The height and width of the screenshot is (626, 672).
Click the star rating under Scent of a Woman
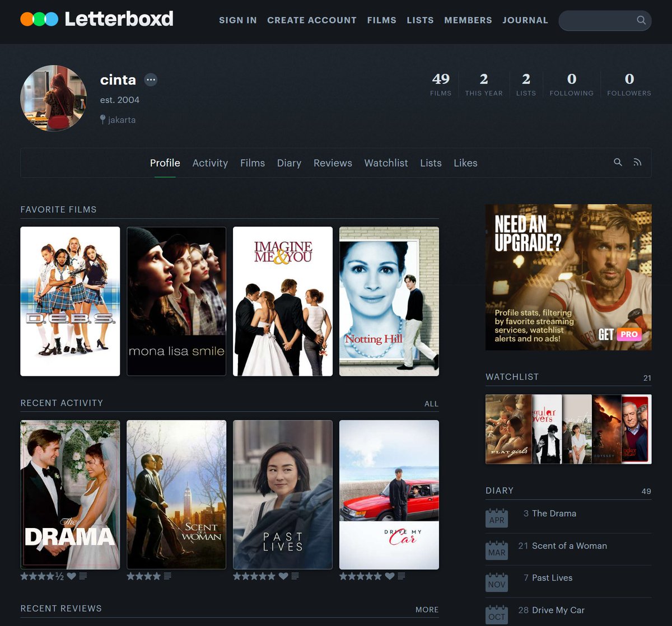(x=144, y=576)
